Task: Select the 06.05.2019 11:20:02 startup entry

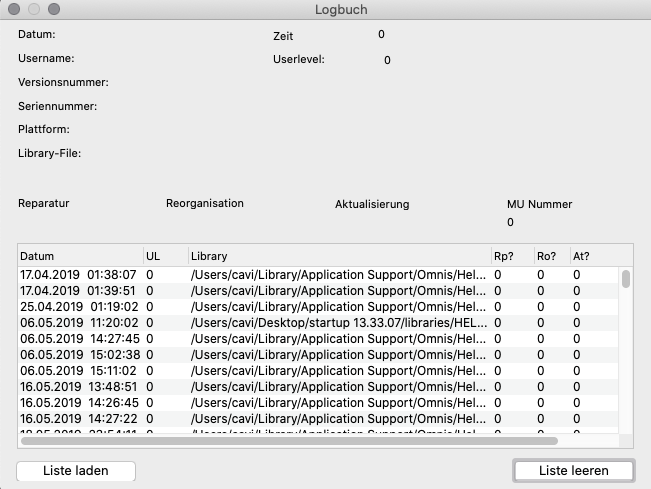Action: coord(250,323)
